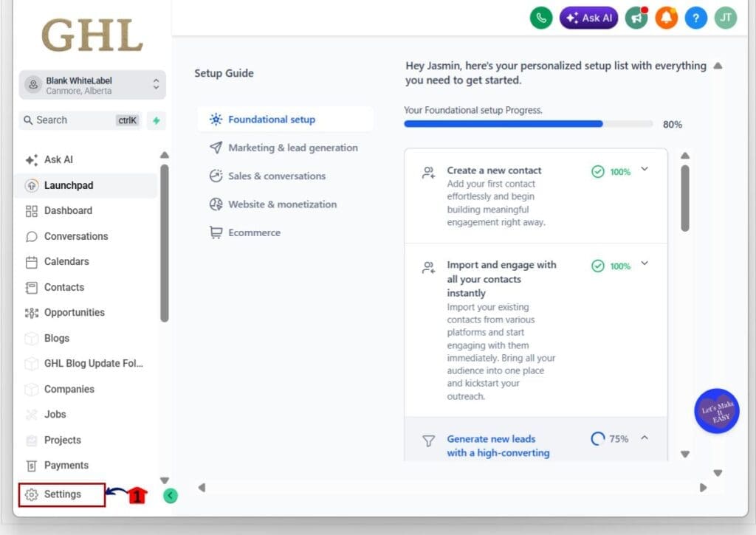Click the sidebar scrollbar down arrow

(165, 480)
